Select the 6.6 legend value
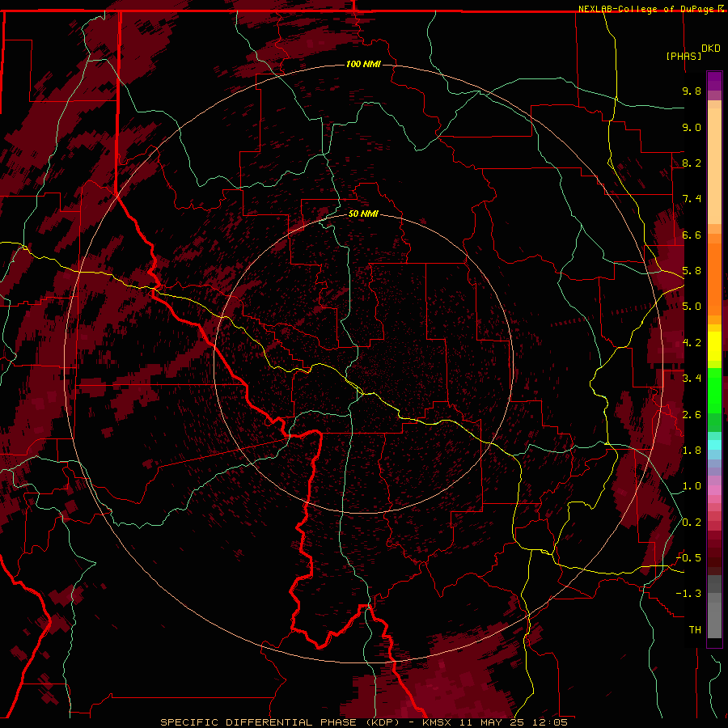728x728 pixels. point(692,235)
